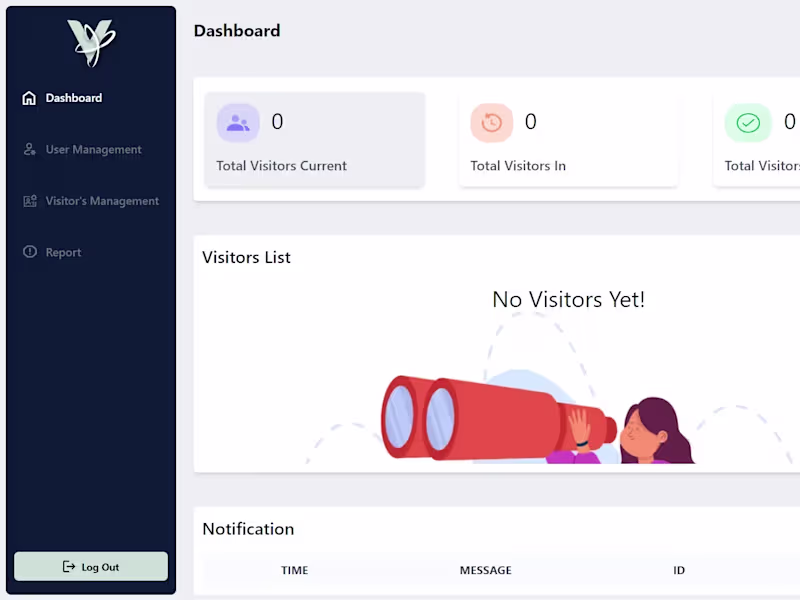Click the Dashboard home icon
Screen dimensions: 800x600
(x=29, y=98)
